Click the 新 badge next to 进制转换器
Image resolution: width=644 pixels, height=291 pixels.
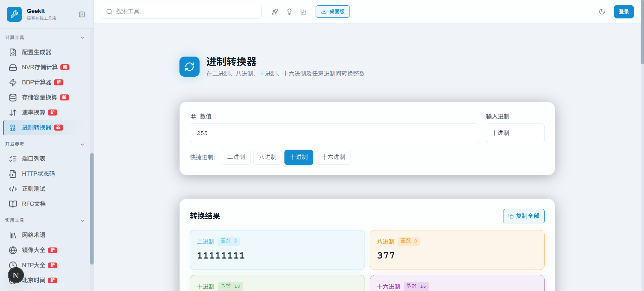(x=58, y=128)
